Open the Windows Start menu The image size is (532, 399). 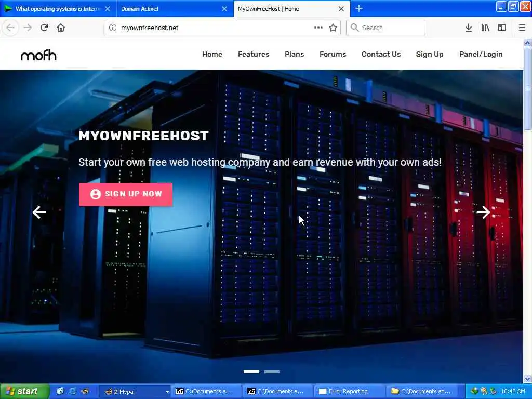tap(24, 392)
